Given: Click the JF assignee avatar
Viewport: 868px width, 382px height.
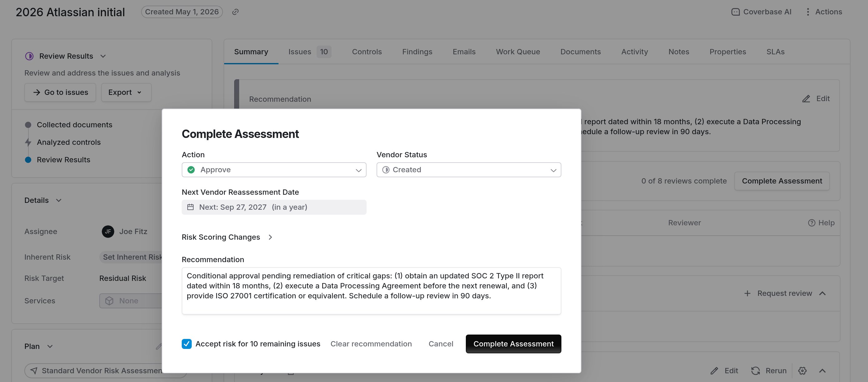Looking at the screenshot, I should pyautogui.click(x=108, y=232).
